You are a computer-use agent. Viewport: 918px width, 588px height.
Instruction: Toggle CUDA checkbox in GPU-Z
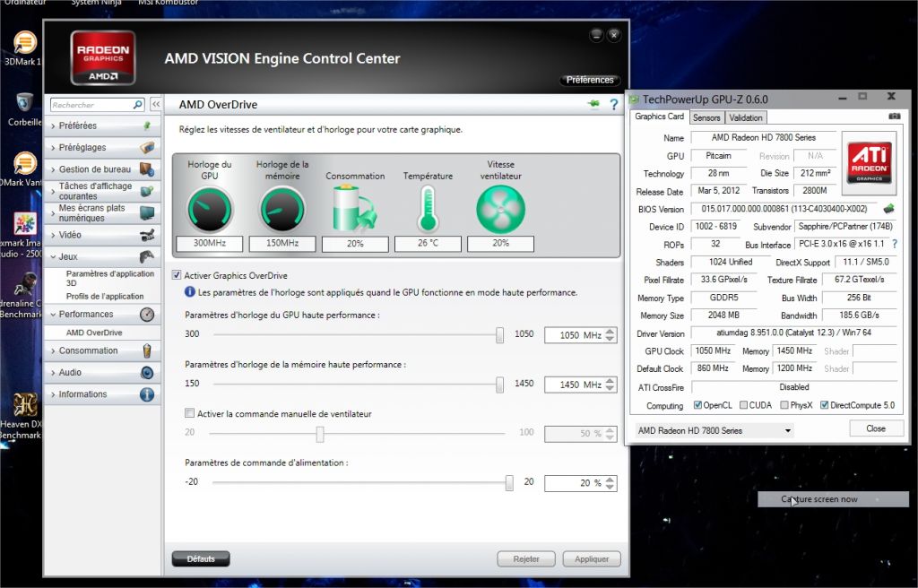coord(743,404)
